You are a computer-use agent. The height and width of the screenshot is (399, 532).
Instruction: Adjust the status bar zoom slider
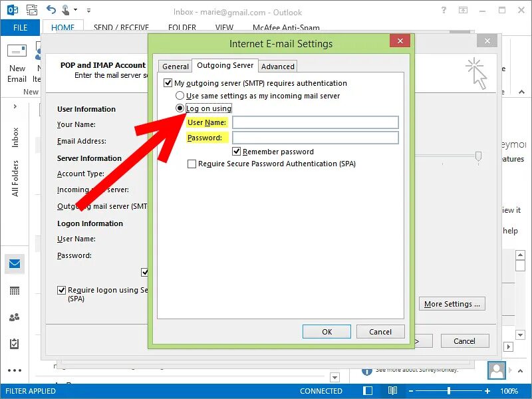[x=449, y=391]
